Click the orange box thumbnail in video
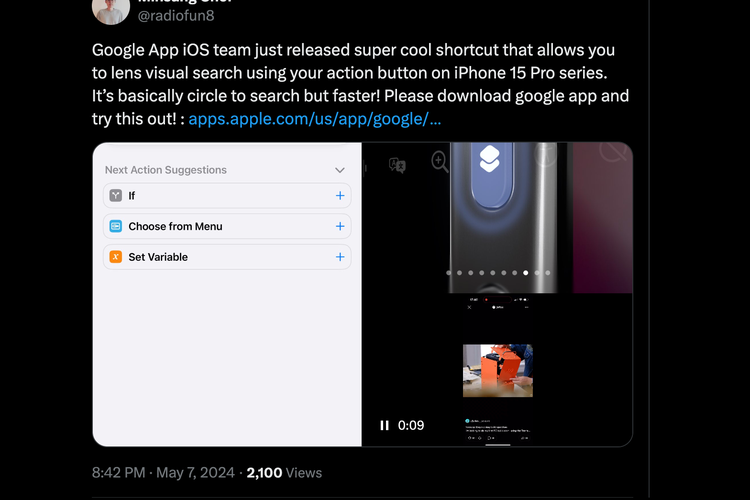Image resolution: width=750 pixels, height=500 pixels. 497,371
